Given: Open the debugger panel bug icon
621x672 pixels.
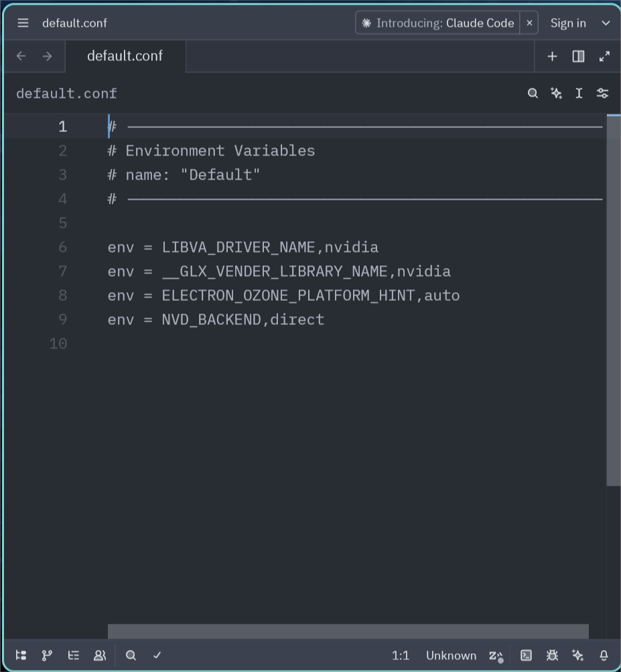Looking at the screenshot, I should [552, 655].
